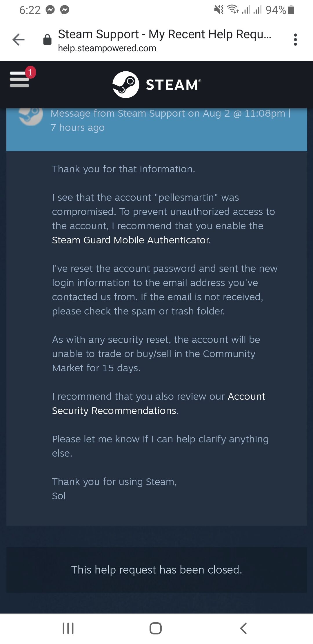Tap the status bar clock showing 6:22
The image size is (313, 644).
click(x=30, y=10)
